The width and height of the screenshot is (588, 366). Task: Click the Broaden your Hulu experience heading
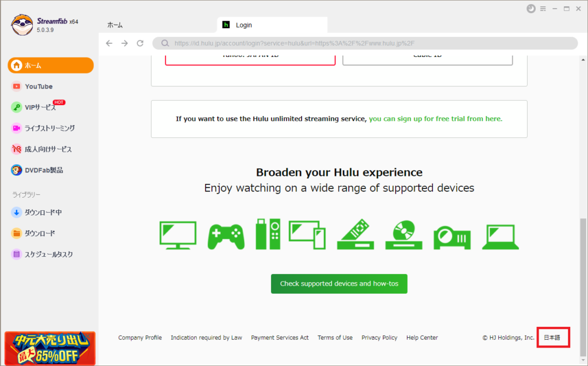click(339, 172)
